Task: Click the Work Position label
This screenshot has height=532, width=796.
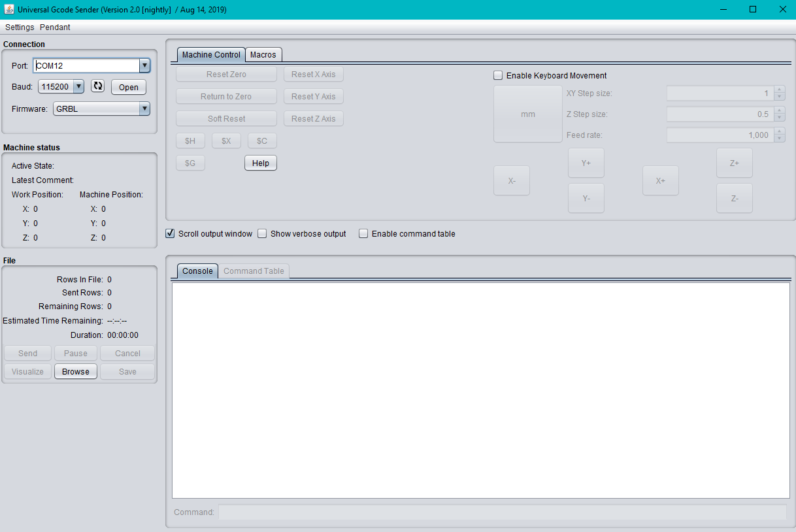Action: tap(38, 195)
